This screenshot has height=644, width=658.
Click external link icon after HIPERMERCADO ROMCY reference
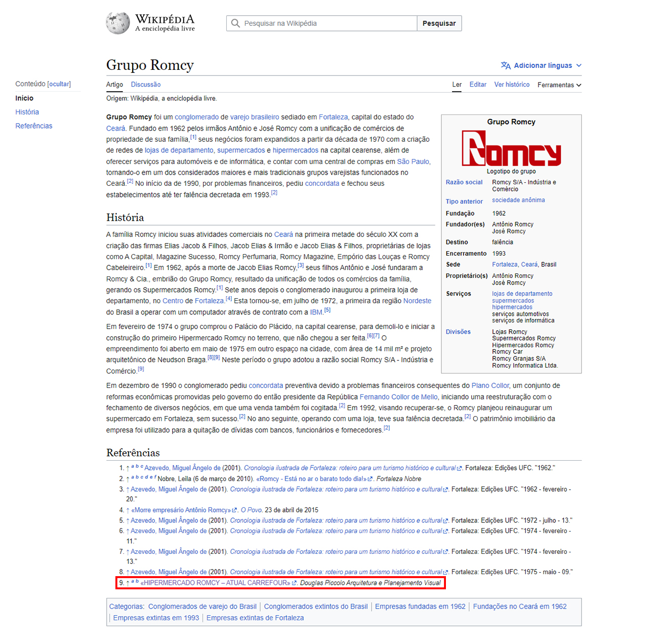coord(294,583)
